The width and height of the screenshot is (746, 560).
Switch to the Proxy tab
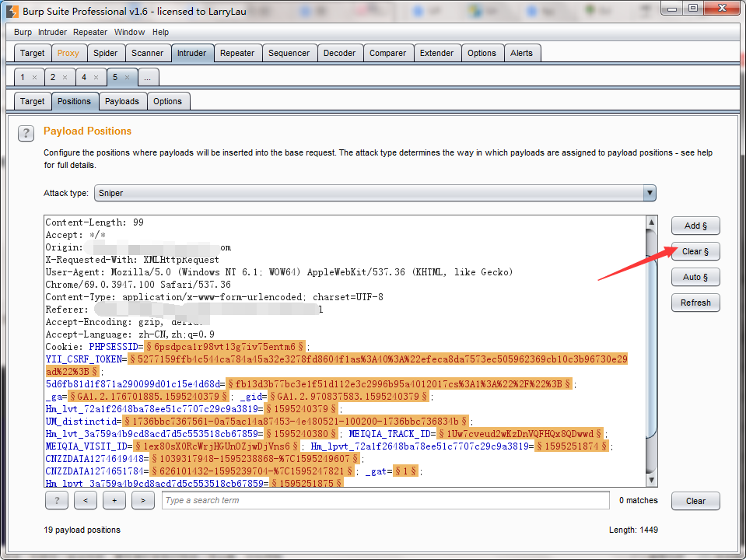(x=68, y=54)
